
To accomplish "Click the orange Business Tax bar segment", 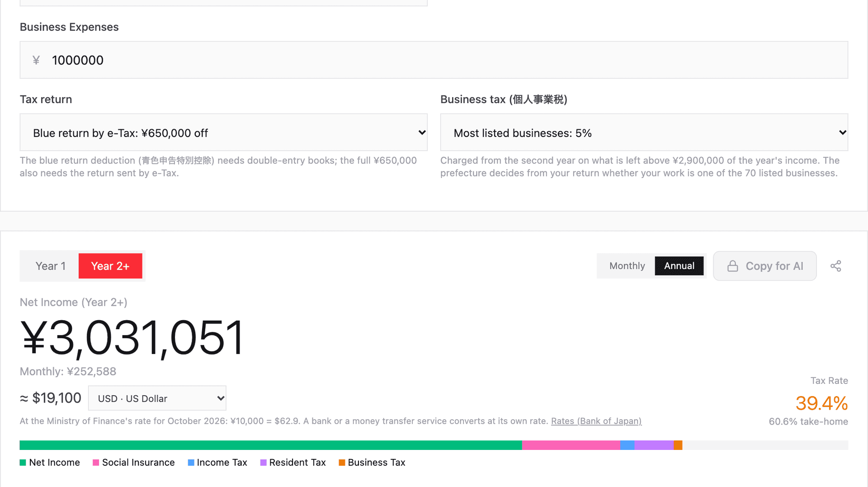I will [x=678, y=445].
